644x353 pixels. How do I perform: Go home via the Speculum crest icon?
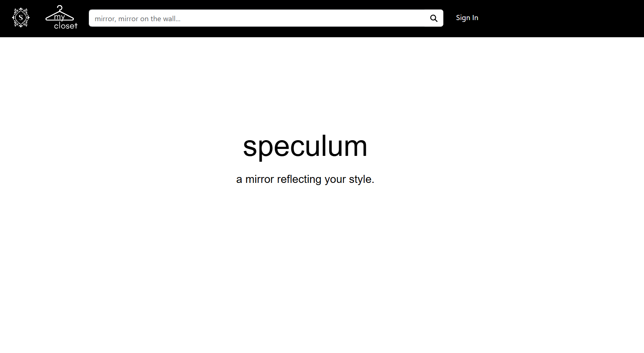click(x=21, y=18)
